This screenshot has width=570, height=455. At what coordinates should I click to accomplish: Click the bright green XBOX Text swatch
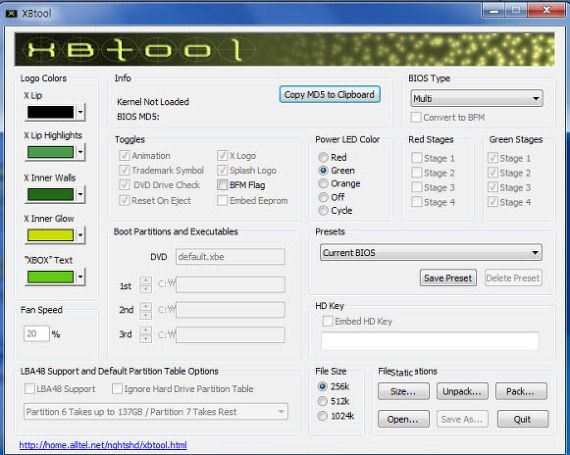[x=51, y=277]
